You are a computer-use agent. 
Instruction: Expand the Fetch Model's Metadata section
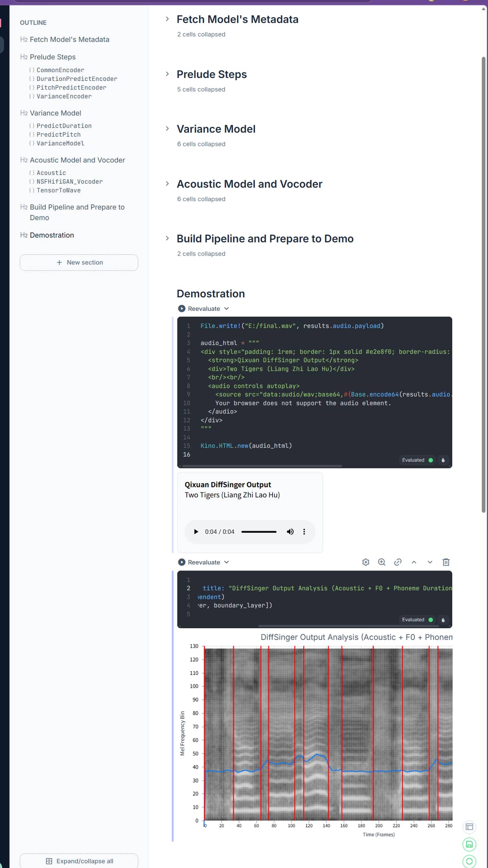tap(167, 19)
